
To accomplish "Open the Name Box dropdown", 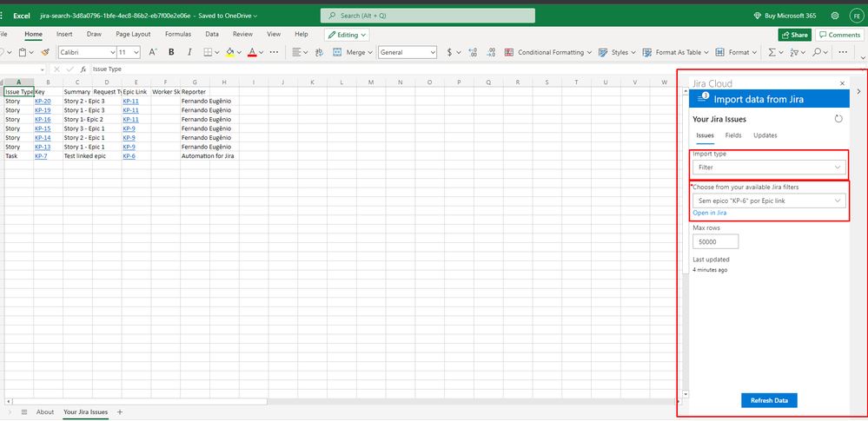I will [43, 69].
